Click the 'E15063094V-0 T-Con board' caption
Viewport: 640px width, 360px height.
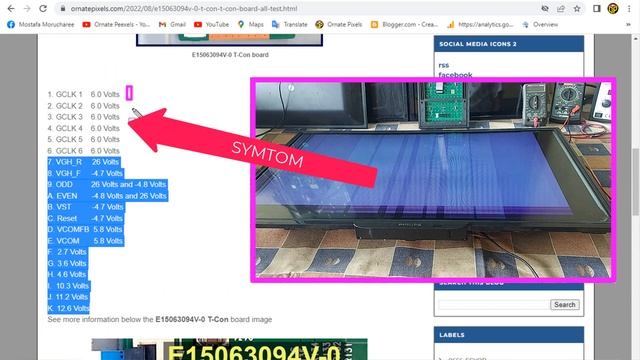(x=230, y=55)
